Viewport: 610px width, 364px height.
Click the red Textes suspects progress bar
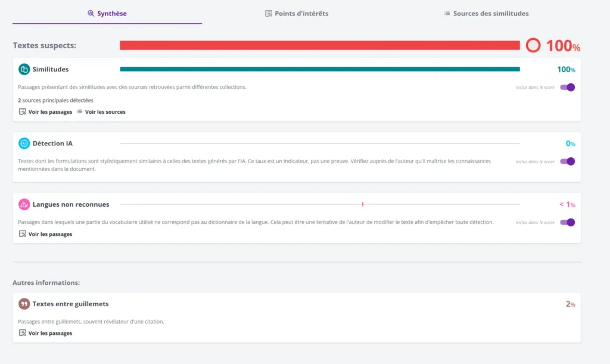coord(319,45)
